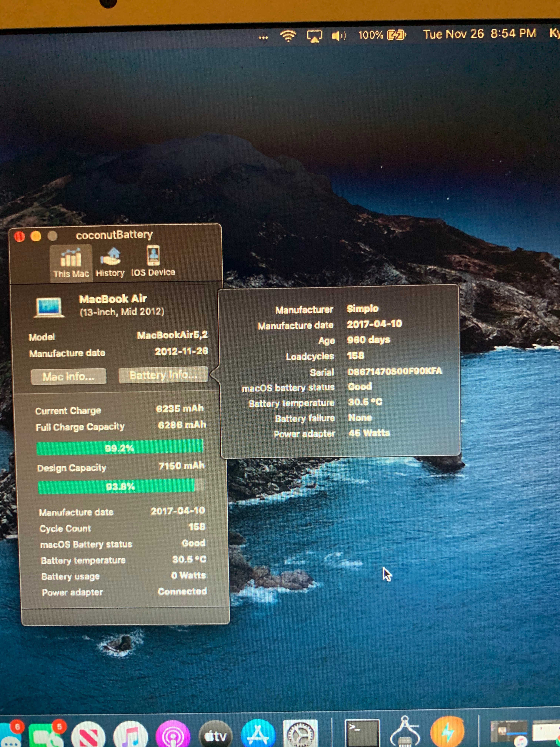
Task: Open the Podcasts app in Dock
Action: (173, 735)
